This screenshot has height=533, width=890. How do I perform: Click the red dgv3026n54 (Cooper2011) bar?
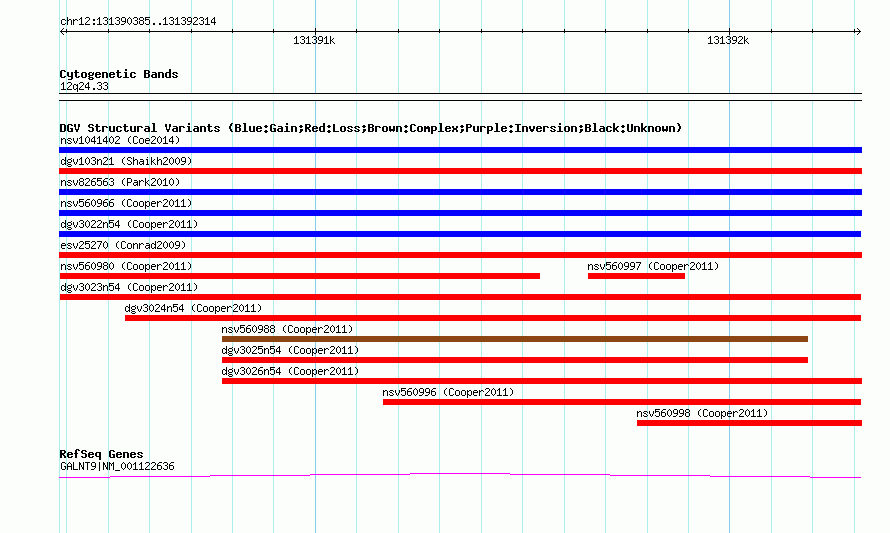pyautogui.click(x=541, y=381)
